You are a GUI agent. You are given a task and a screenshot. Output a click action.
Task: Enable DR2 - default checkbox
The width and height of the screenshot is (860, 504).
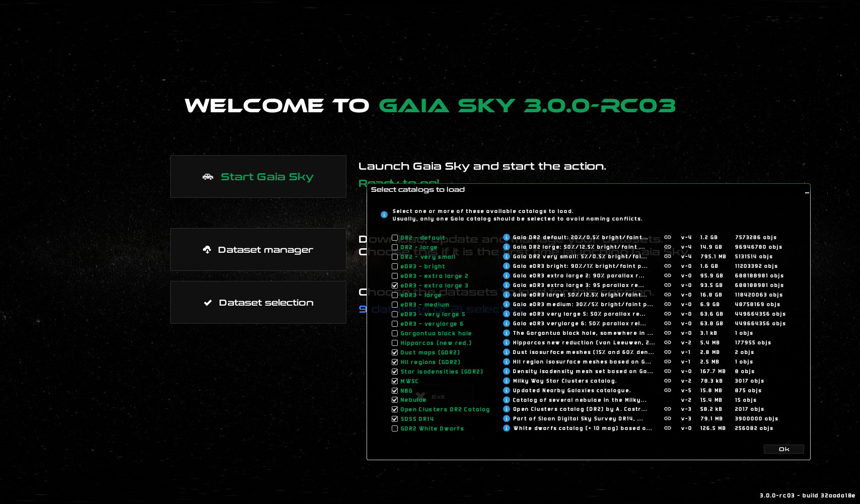395,238
